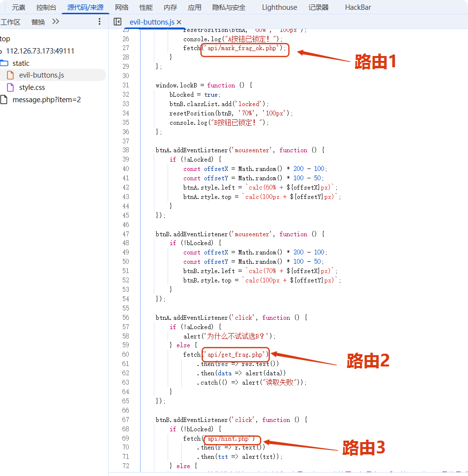The height and width of the screenshot is (476, 468).
Task: Collapse the 112.126.73.173:49111 host node
Action: (1, 51)
